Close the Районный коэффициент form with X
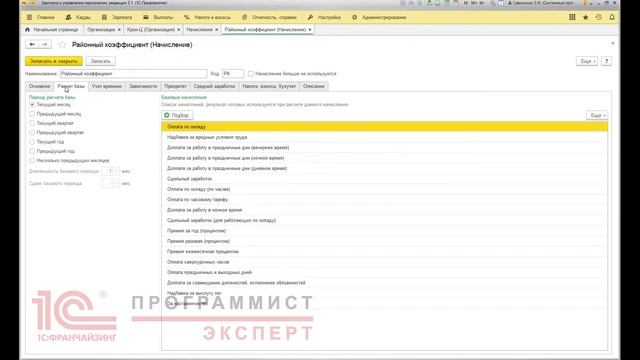The image size is (640, 360). (613, 43)
